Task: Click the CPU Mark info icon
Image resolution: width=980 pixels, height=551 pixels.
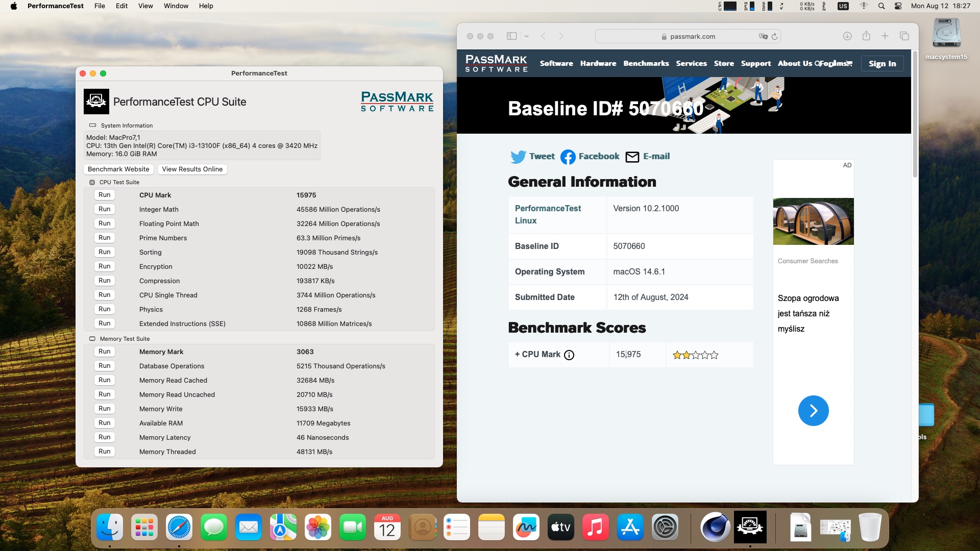Action: pyautogui.click(x=569, y=355)
